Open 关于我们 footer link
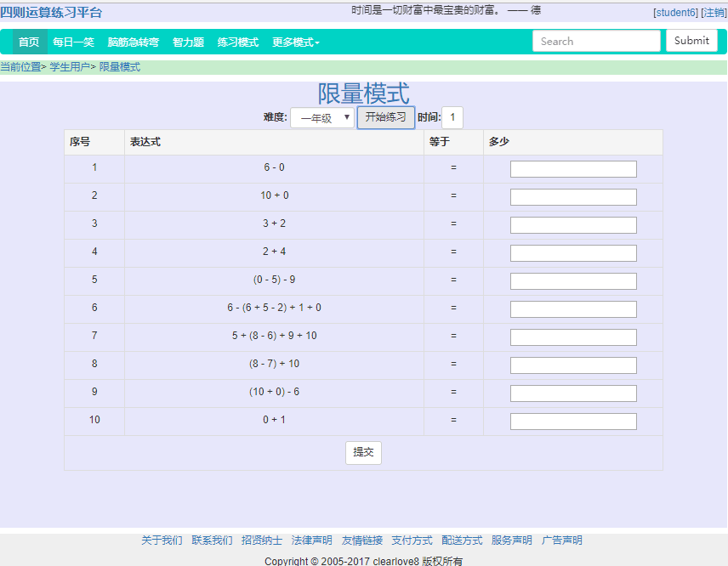728x566 pixels. 162,540
